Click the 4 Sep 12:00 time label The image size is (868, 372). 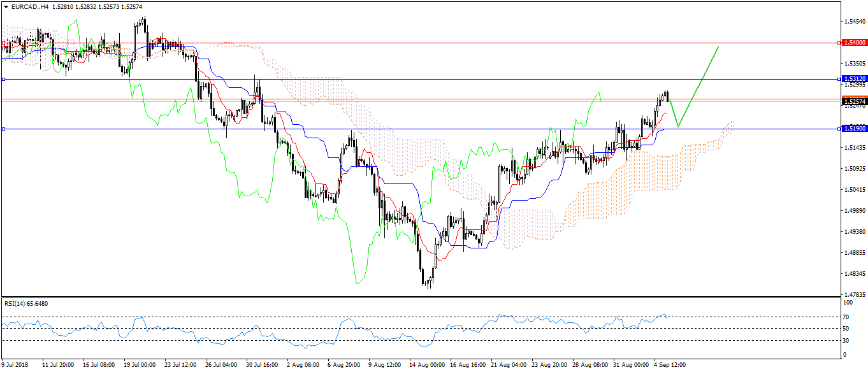click(x=669, y=365)
